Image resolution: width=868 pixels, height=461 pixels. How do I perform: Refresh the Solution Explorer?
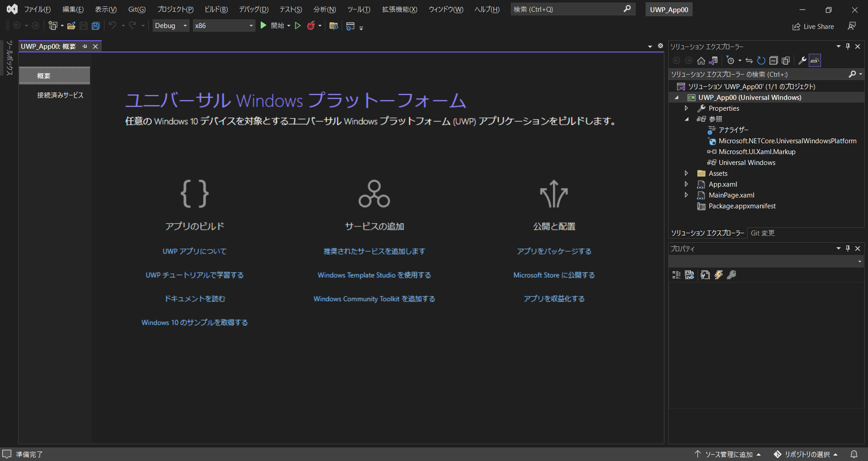pyautogui.click(x=761, y=61)
